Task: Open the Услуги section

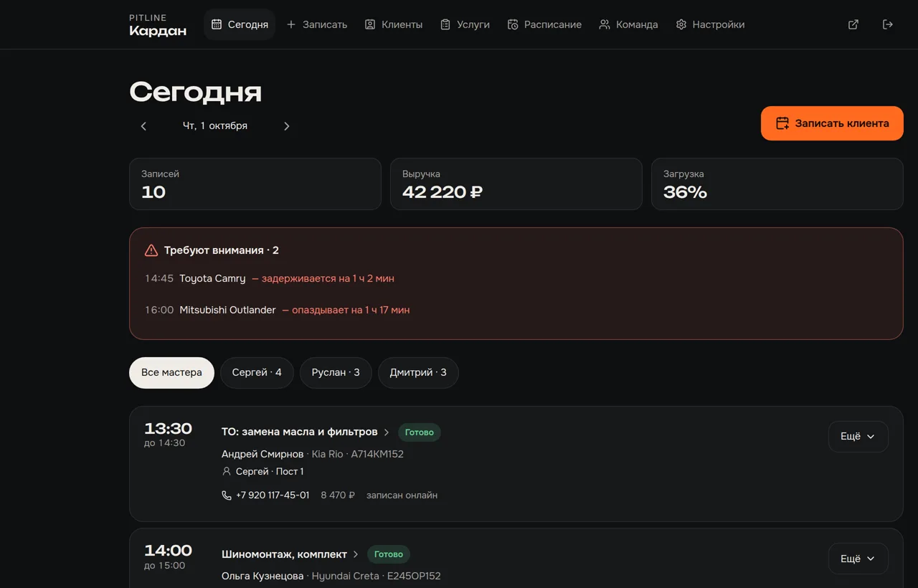Action: pos(465,24)
